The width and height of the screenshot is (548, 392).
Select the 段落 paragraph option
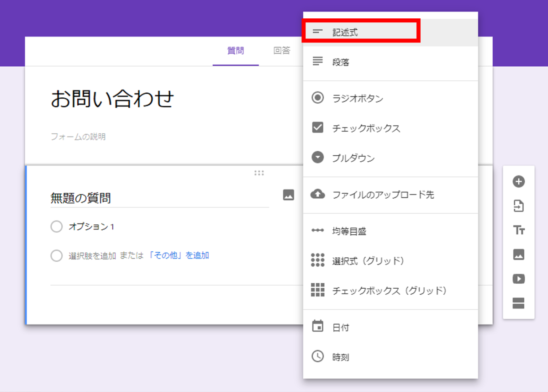pos(390,62)
